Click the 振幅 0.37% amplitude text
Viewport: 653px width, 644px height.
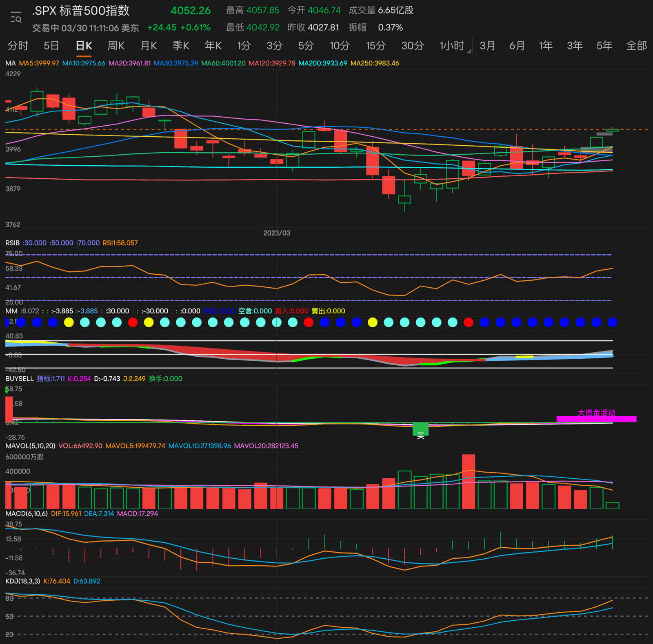pyautogui.click(x=376, y=28)
